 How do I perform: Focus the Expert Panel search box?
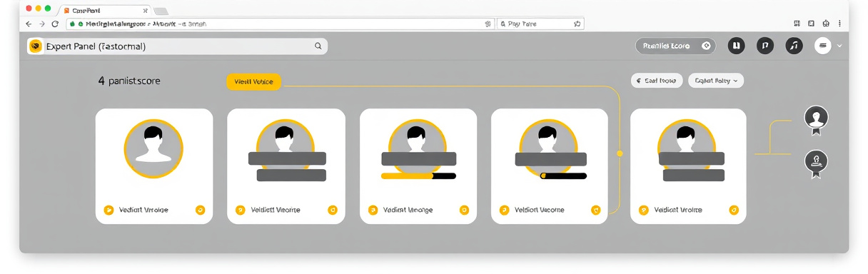pyautogui.click(x=176, y=46)
